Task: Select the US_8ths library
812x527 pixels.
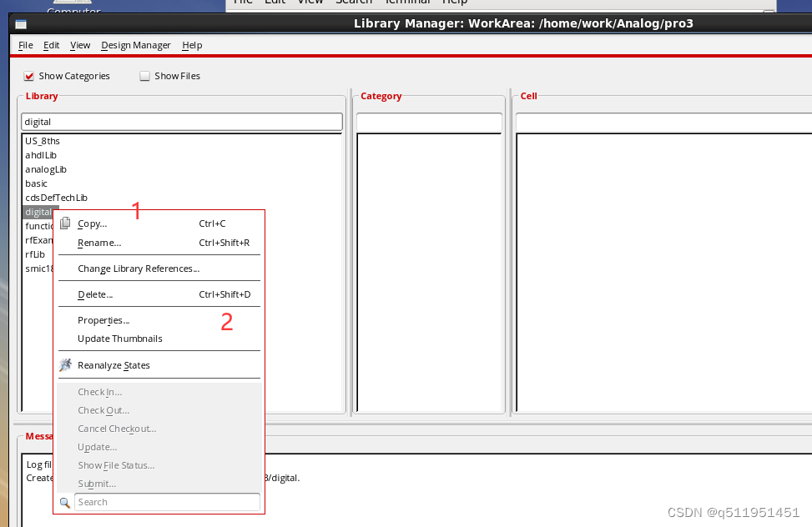Action: tap(43, 141)
